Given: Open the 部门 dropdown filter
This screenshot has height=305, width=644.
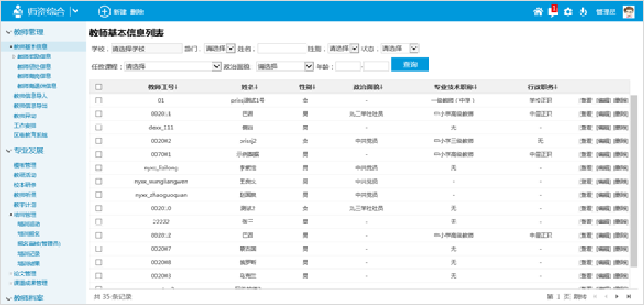Looking at the screenshot, I should 219,48.
